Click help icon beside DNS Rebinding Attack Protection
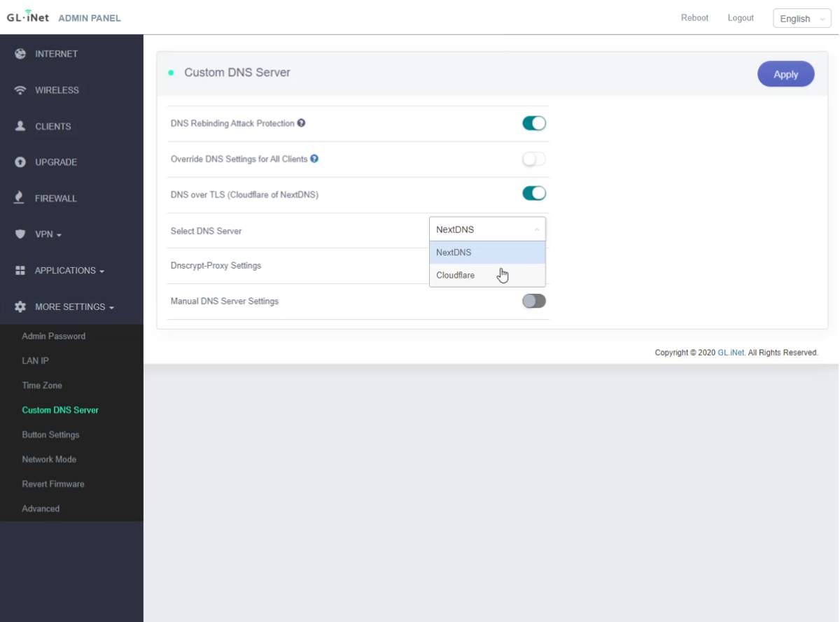 [301, 123]
